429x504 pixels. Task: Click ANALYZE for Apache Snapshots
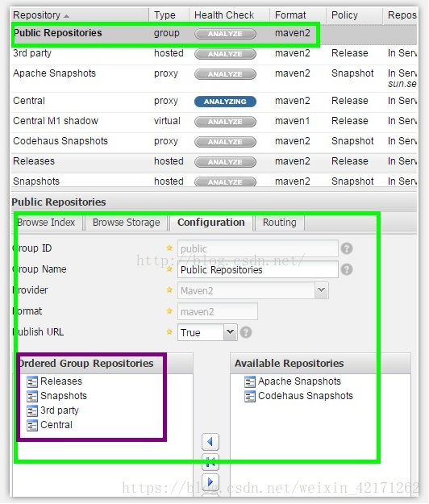(225, 74)
